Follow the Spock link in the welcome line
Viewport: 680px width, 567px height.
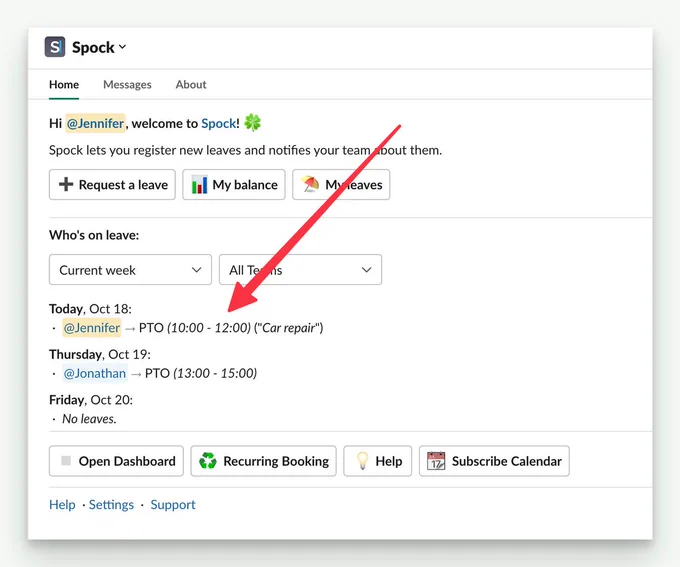click(x=219, y=124)
